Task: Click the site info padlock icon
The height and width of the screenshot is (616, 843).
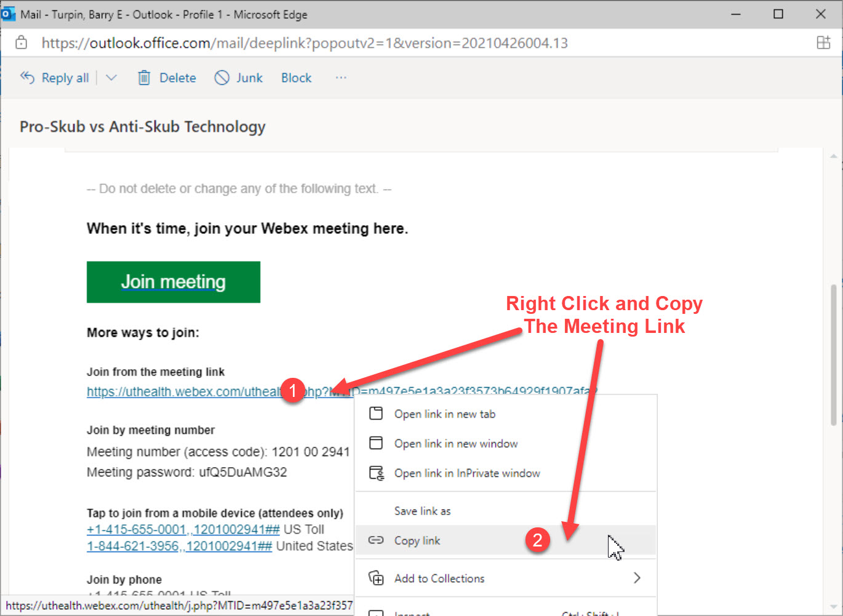Action: pyautogui.click(x=22, y=42)
